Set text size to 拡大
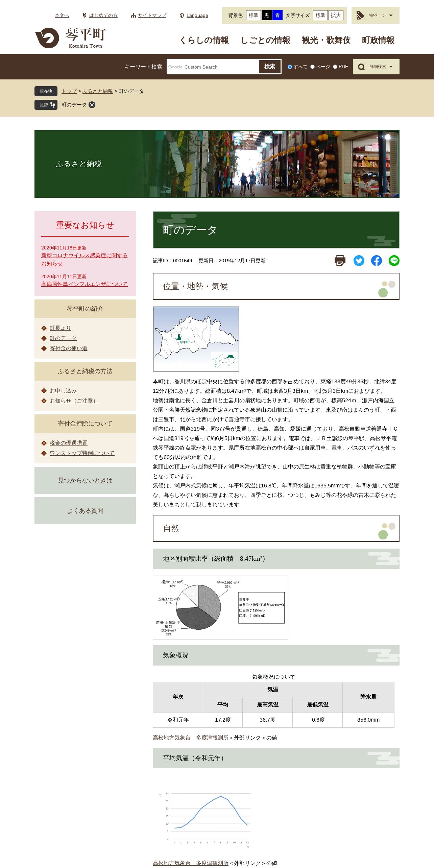The height and width of the screenshot is (868, 434). [x=336, y=15]
